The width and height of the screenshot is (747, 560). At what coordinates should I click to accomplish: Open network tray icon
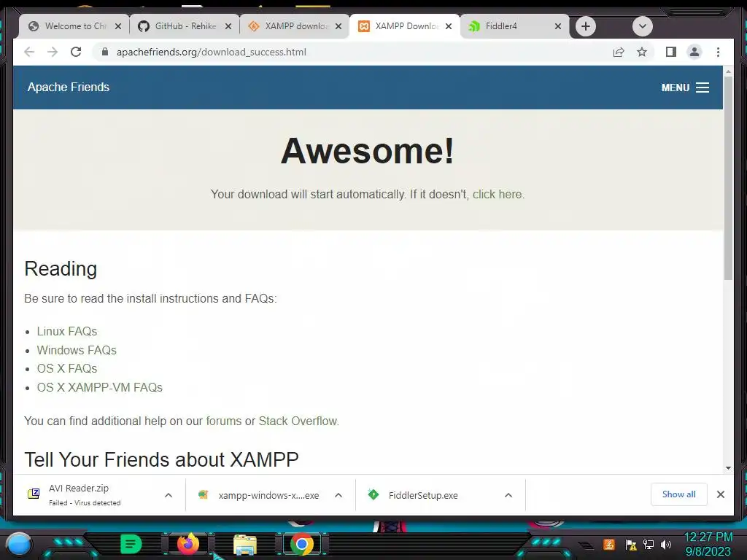tap(648, 544)
